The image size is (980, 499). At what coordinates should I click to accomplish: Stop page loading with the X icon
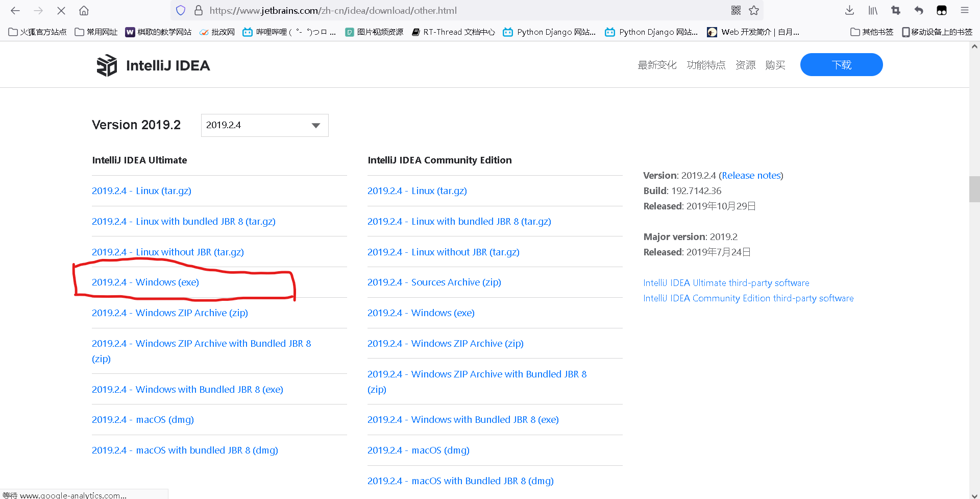[x=61, y=10]
